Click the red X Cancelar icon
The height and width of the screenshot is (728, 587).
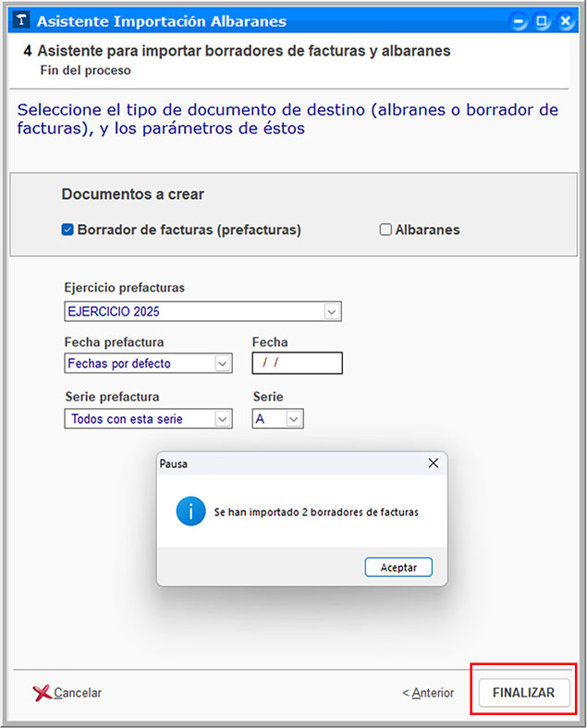pos(42,693)
